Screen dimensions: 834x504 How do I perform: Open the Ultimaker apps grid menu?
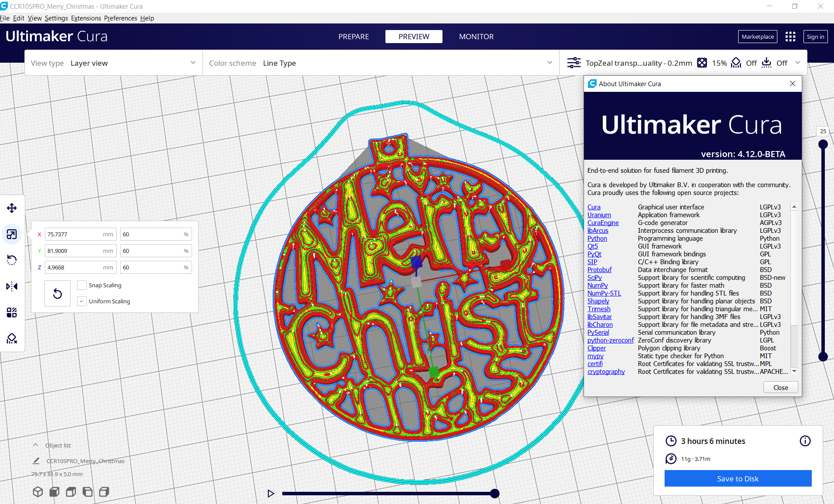pos(790,37)
